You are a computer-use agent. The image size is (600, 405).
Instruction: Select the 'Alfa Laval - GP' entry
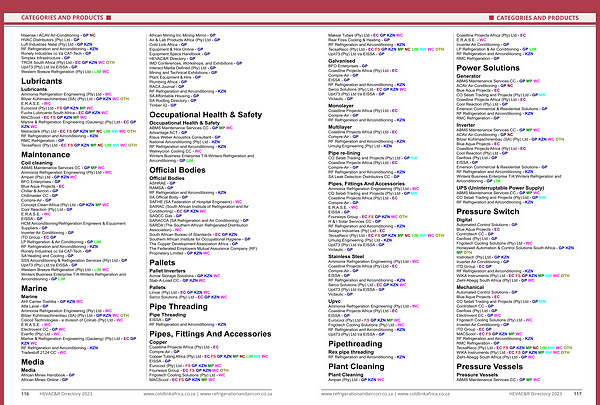(34, 306)
